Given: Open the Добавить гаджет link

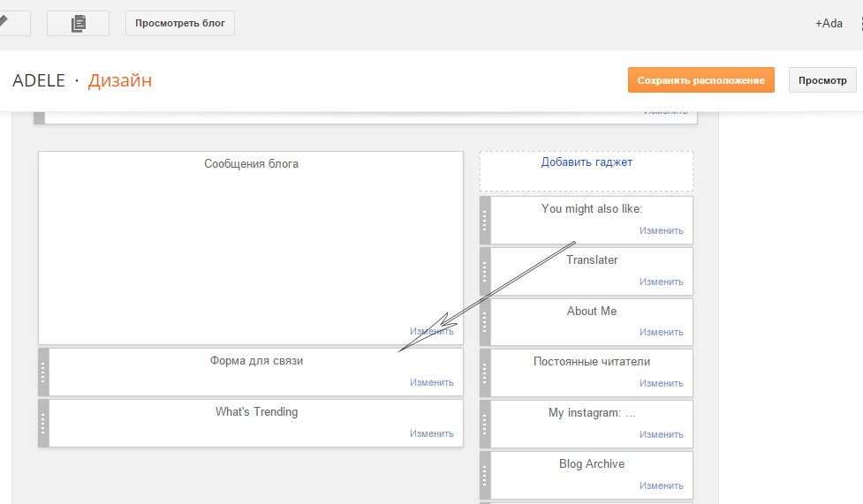Looking at the screenshot, I should coord(587,162).
